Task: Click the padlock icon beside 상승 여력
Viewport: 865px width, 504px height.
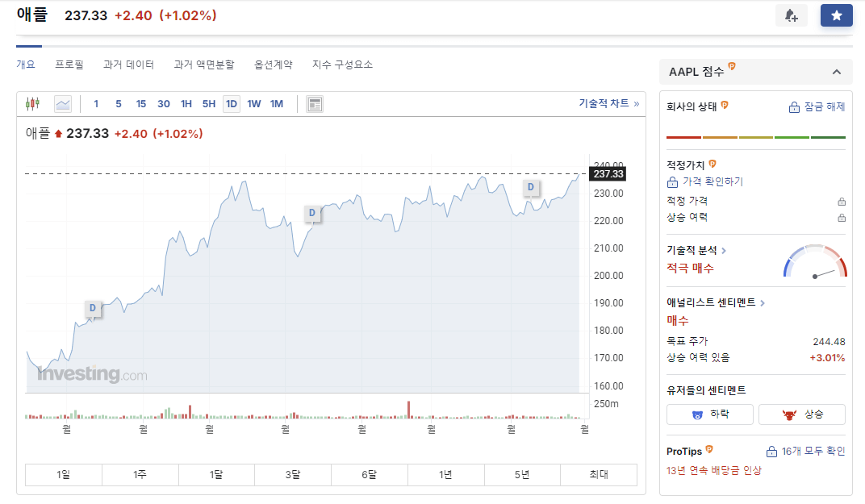Action: [x=842, y=218]
